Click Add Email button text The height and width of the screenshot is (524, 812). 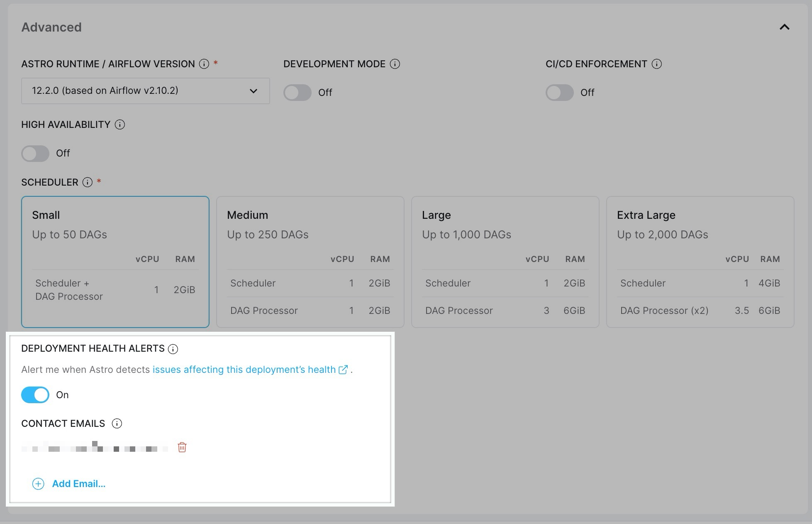point(78,484)
